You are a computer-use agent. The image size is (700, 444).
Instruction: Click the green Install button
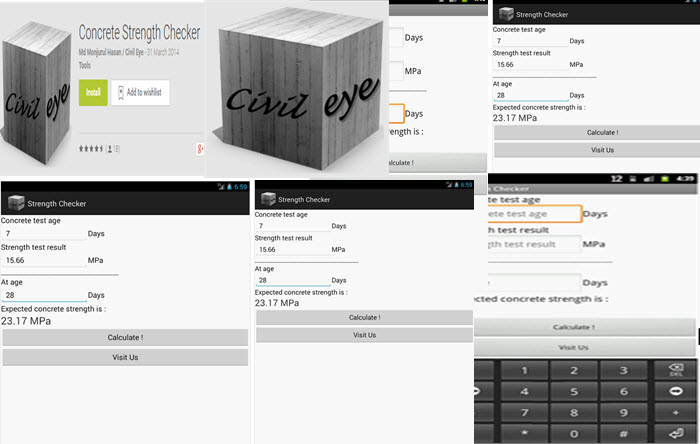92,92
